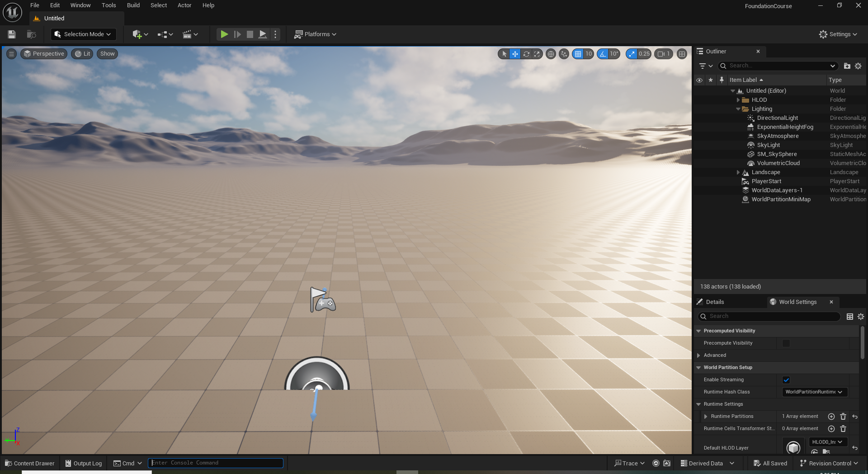This screenshot has height=474, width=868.
Task: Open the Runtime Hash Class dropdown
Action: (815, 392)
